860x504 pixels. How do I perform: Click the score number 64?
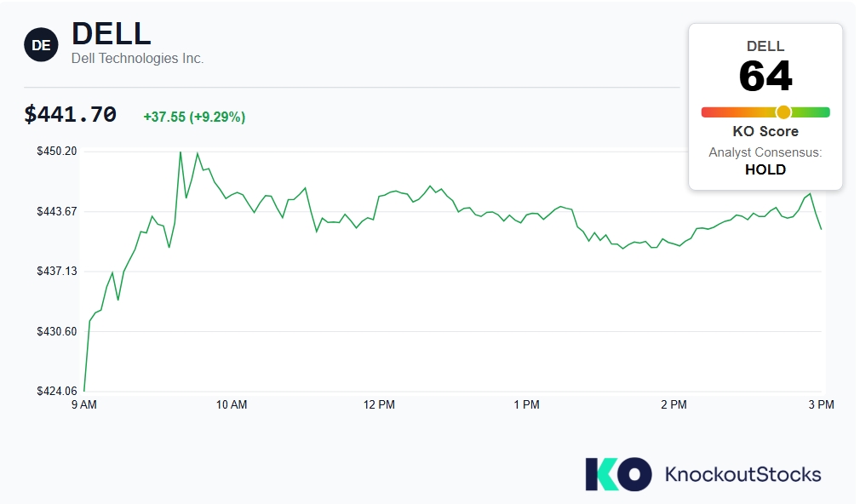pyautogui.click(x=765, y=77)
